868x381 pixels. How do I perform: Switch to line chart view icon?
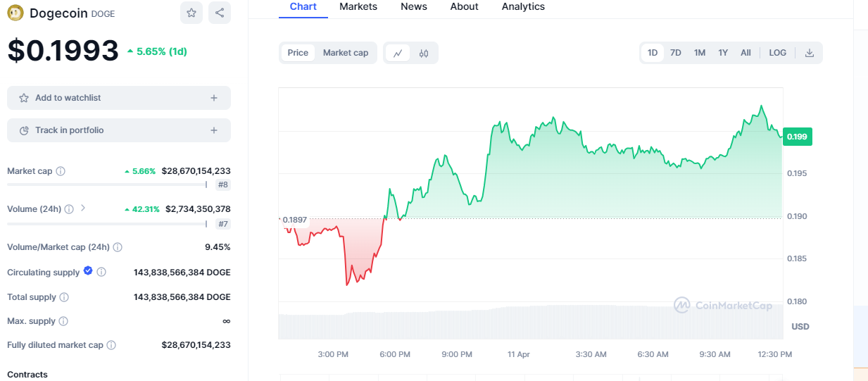(398, 53)
